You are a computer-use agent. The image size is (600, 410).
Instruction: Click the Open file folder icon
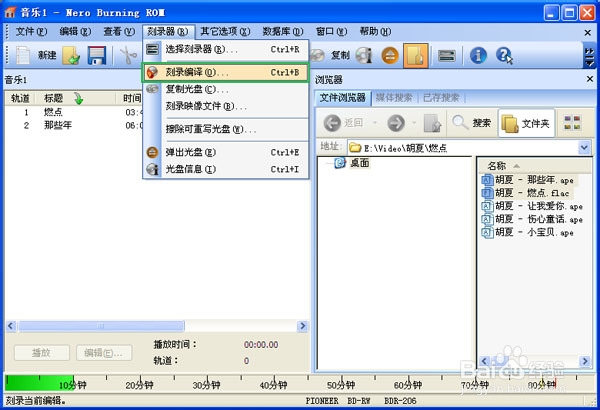click(x=71, y=56)
